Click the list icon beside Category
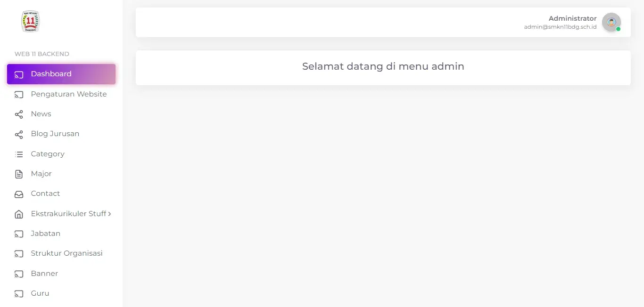This screenshot has width=644, height=307. pyautogui.click(x=19, y=154)
